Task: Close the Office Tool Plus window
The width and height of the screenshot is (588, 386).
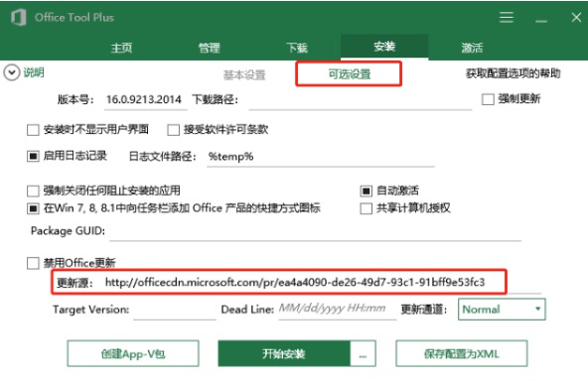Action: click(576, 17)
